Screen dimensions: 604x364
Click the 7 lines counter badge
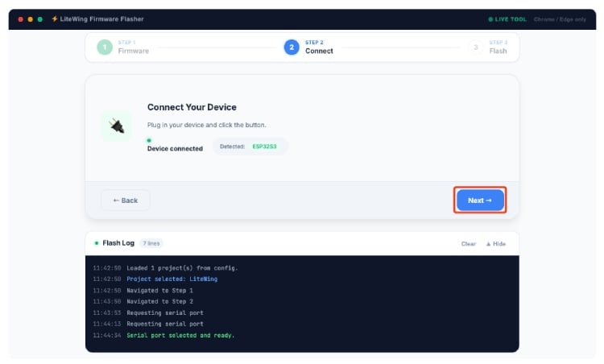coord(151,242)
